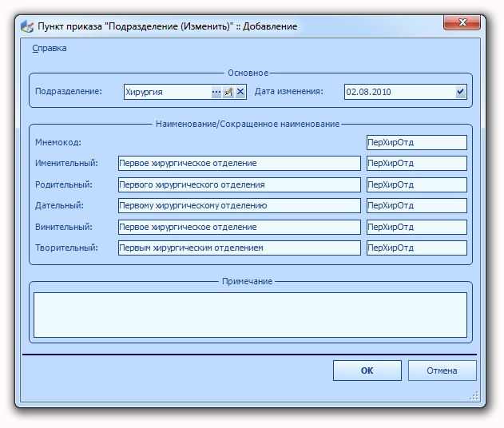Viewport: 504px width, 428px height.
Task: Click the Творительный: label
Action: coord(66,248)
